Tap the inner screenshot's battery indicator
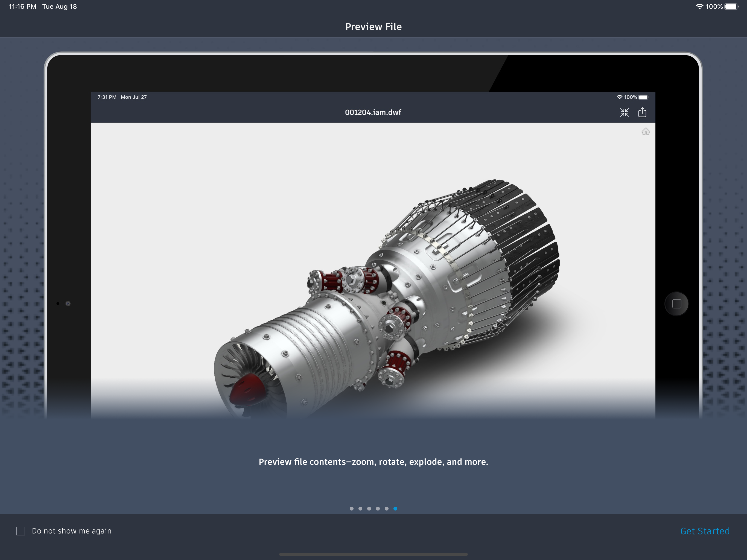747x560 pixels. click(x=643, y=97)
